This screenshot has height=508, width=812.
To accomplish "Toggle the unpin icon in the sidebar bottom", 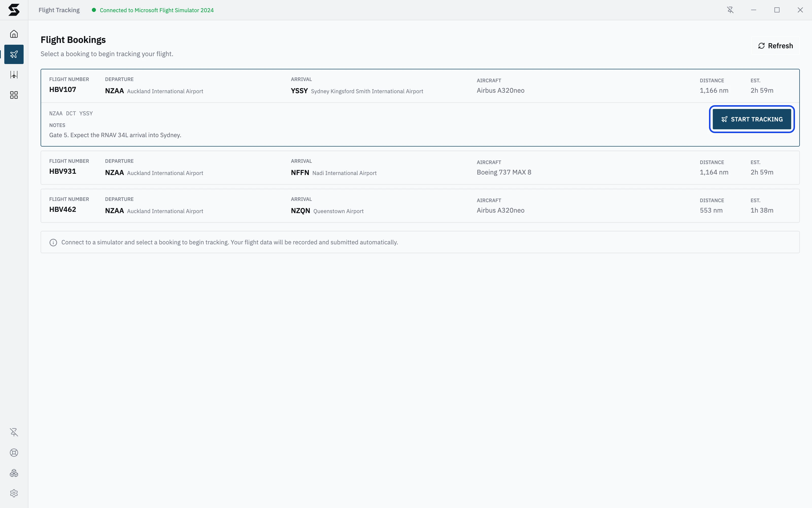I will tap(14, 432).
